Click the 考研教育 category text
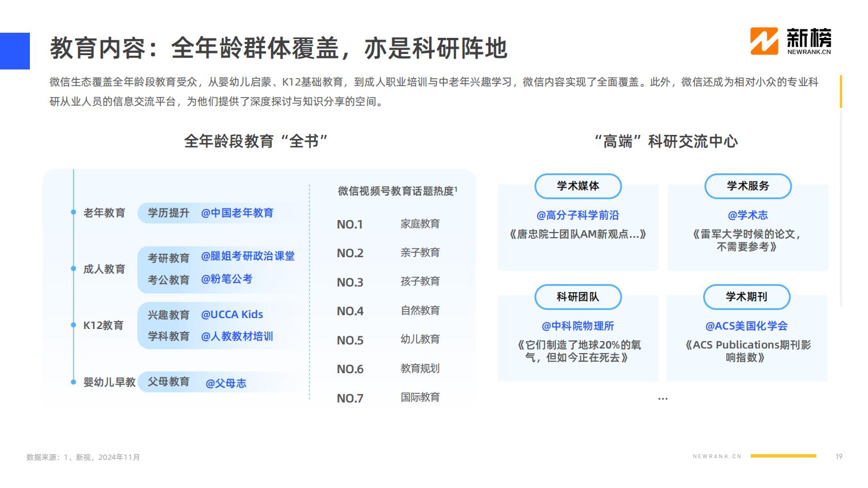 pyautogui.click(x=168, y=258)
